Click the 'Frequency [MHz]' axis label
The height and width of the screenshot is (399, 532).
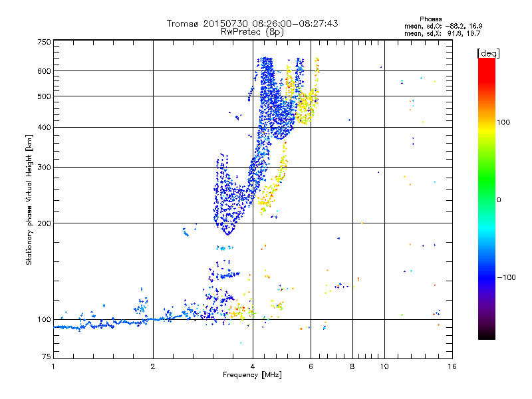[252, 375]
